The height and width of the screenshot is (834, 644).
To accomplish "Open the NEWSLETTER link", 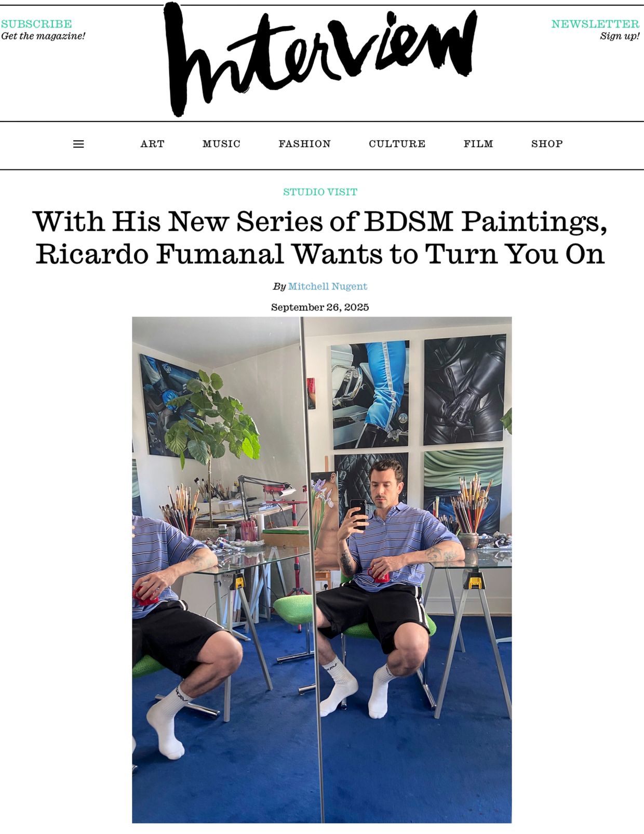I will (x=595, y=24).
